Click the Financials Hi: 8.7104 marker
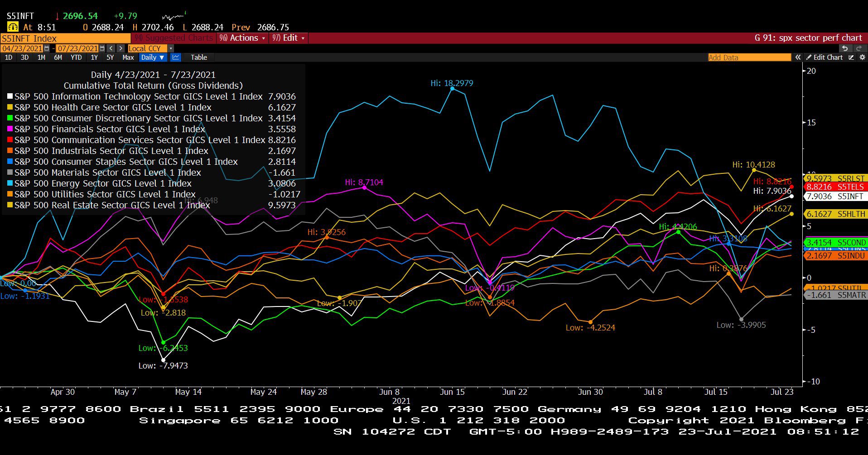 (364, 187)
